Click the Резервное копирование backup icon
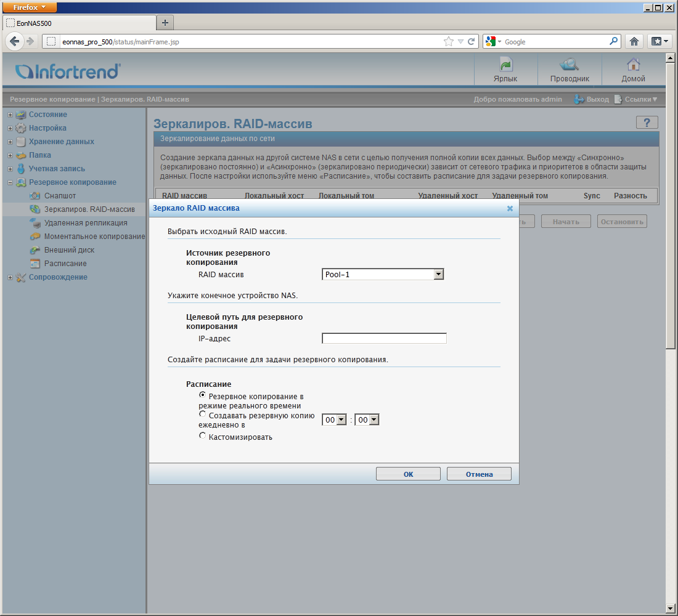The height and width of the screenshot is (616, 678). (x=21, y=182)
